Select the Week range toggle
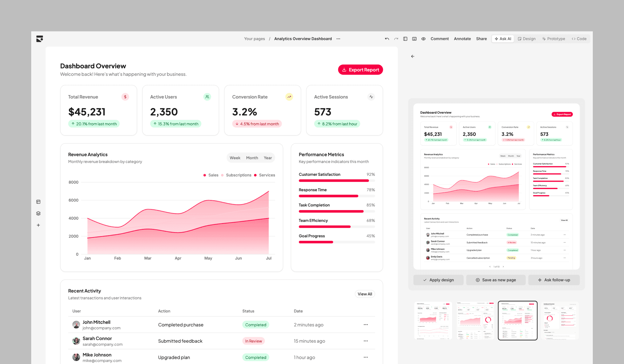This screenshot has height=364, width=624. [235, 158]
